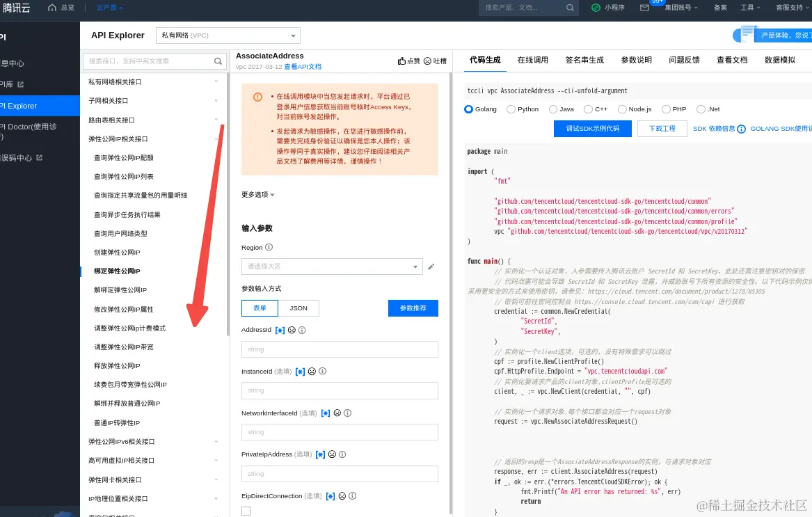
Task: Switch to the 数据模拟 tab
Action: (780, 60)
